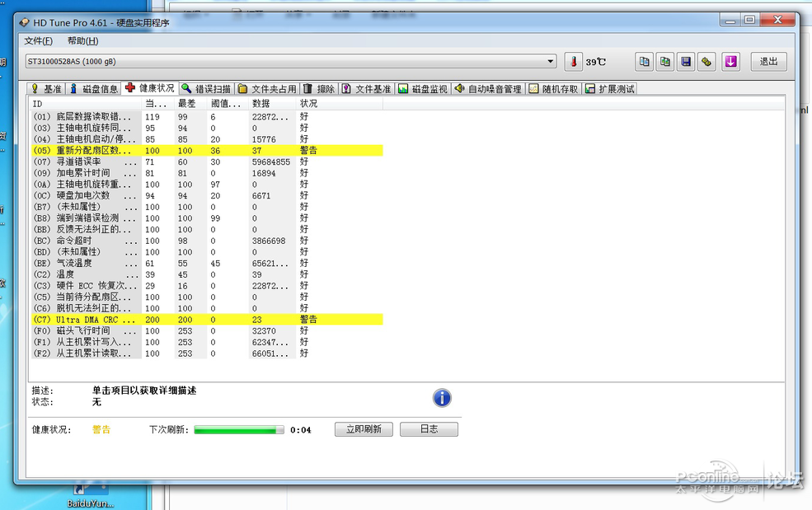
Task: Select the (C5) 当前待分配扇区 row
Action: coord(207,297)
